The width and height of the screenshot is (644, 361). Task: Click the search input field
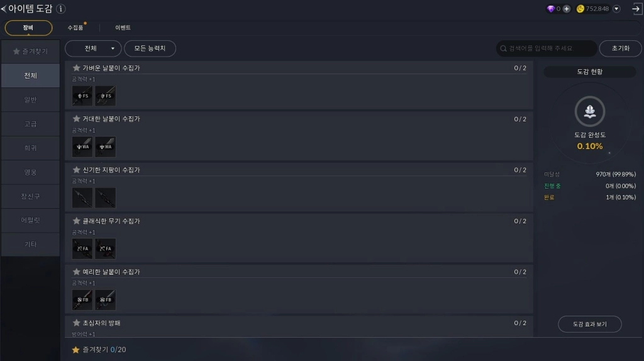click(x=546, y=48)
